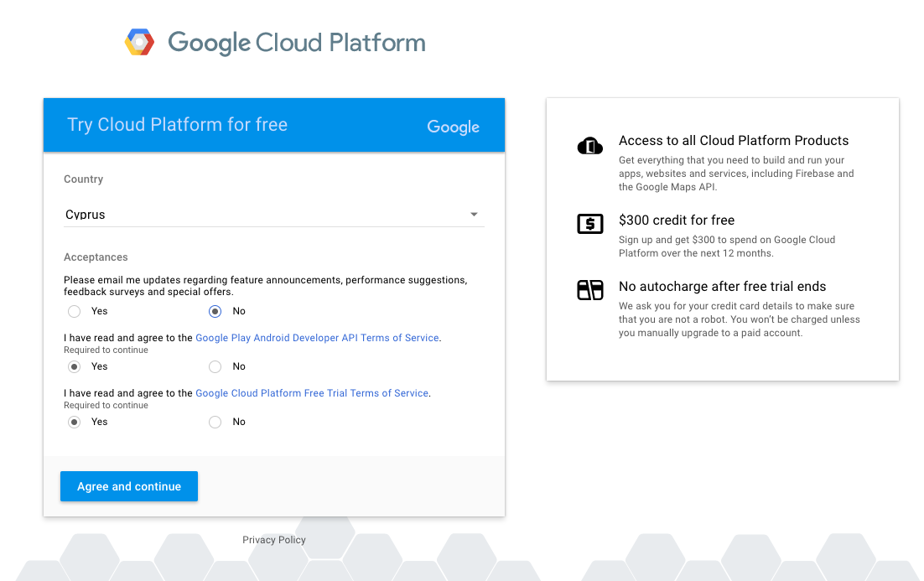Viewport: 924px width, 581px height.
Task: Click the No autocharge after free trial ends heading
Action: pyautogui.click(x=723, y=287)
